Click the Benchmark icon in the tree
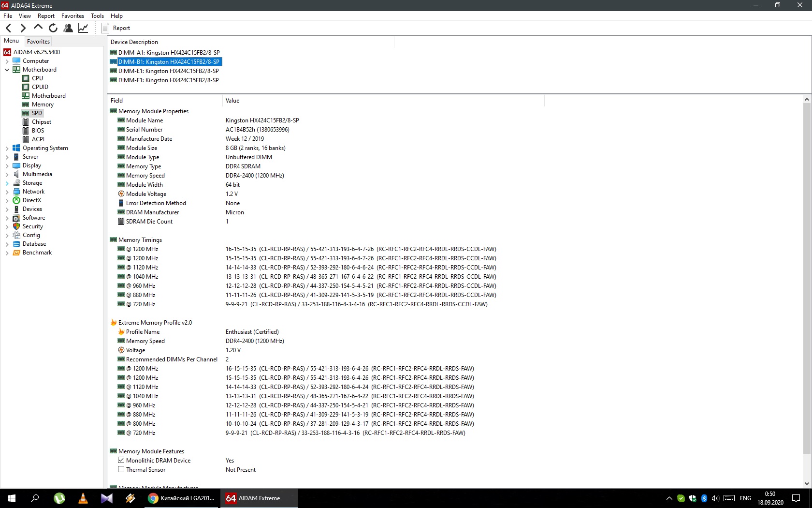 coord(16,253)
